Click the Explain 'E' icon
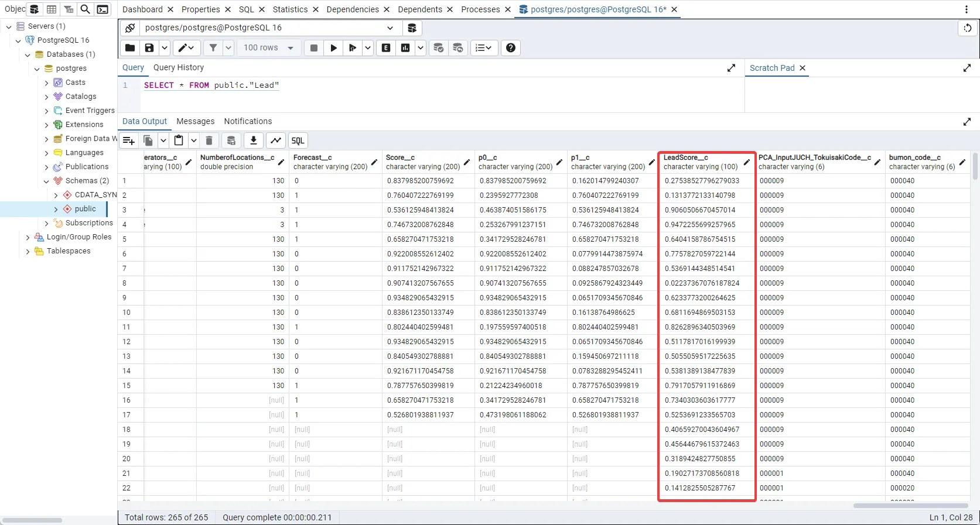The width and height of the screenshot is (980, 525). [x=386, y=48]
